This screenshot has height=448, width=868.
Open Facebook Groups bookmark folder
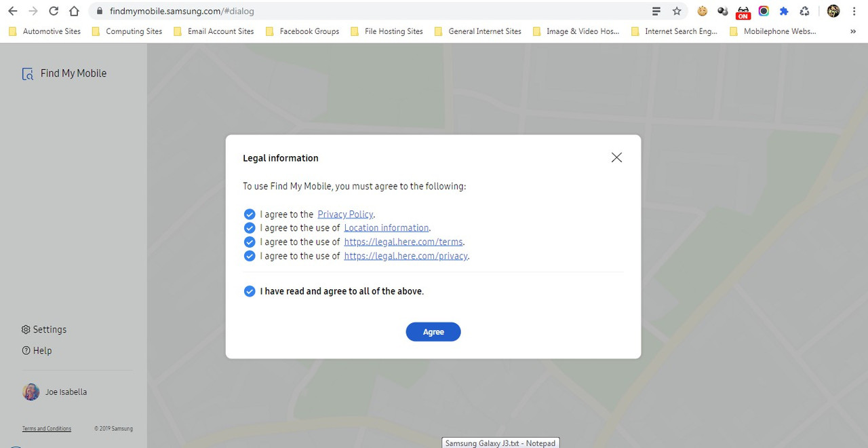point(303,31)
